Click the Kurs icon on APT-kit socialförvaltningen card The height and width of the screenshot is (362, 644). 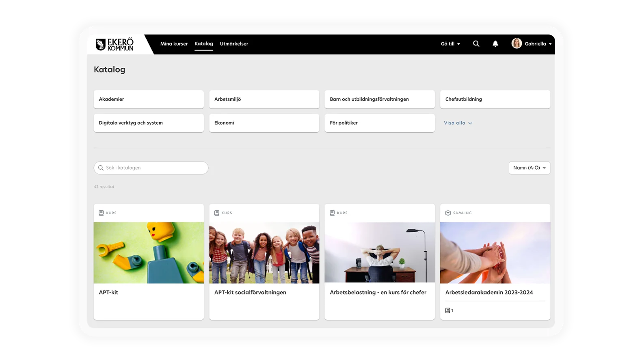[x=216, y=213]
